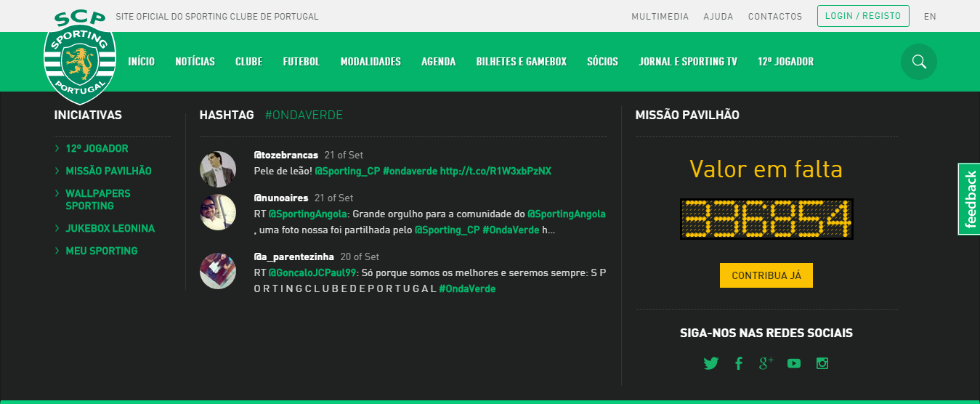This screenshot has height=404, width=980.
Task: Open CONTACTOS link
Action: pos(775,17)
